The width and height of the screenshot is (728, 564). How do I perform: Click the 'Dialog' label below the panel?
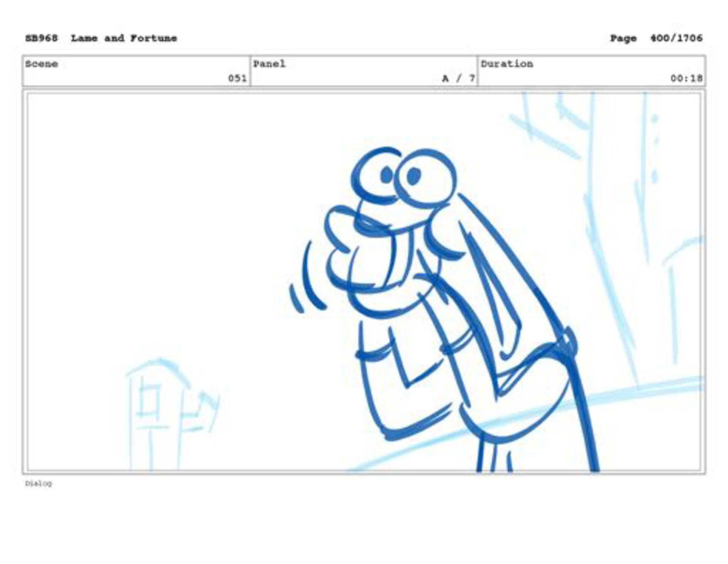38,483
